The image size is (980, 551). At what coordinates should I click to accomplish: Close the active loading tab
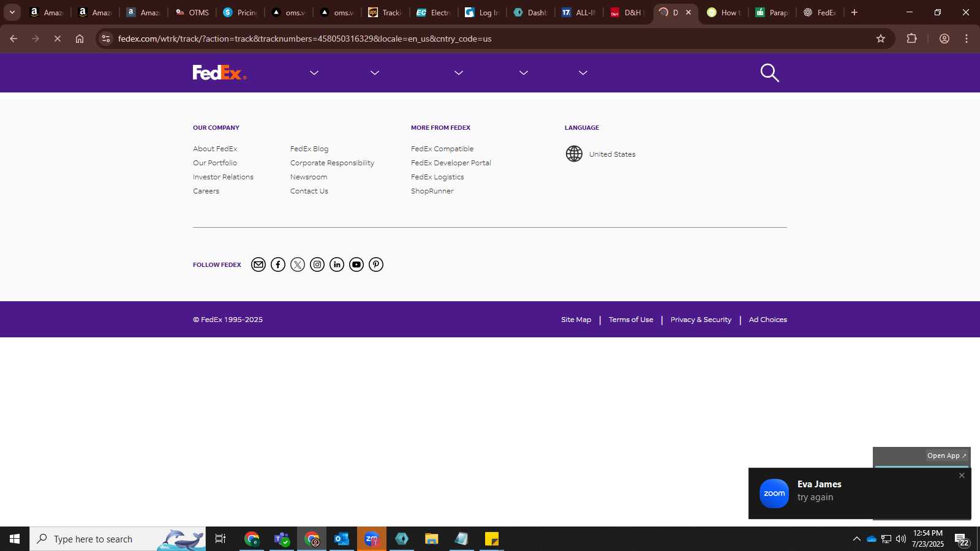688,12
